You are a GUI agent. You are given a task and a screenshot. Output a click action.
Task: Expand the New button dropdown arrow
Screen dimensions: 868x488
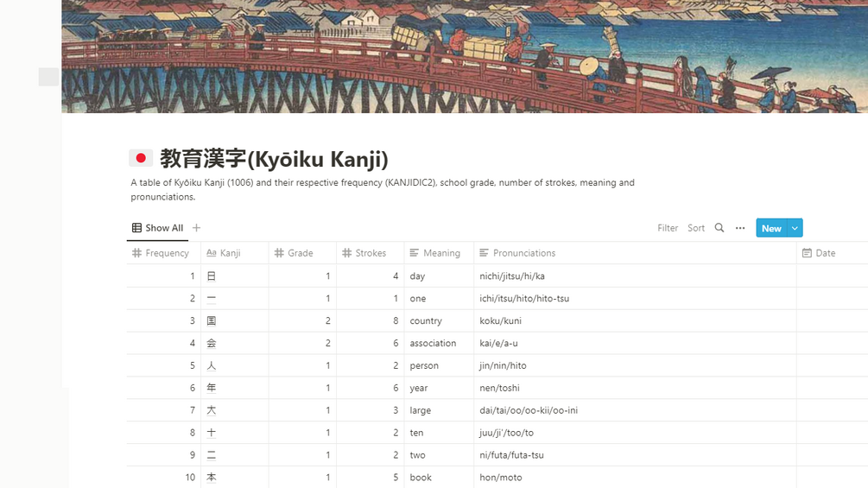coord(795,228)
